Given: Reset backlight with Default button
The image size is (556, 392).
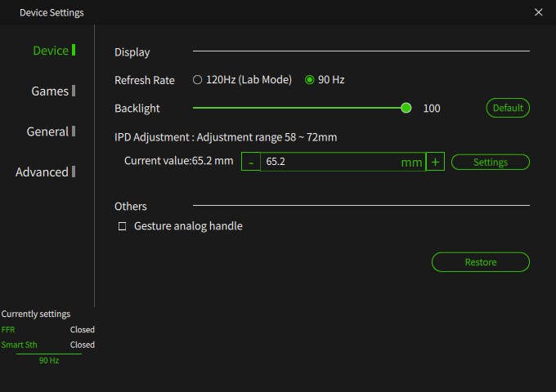Looking at the screenshot, I should click(508, 108).
